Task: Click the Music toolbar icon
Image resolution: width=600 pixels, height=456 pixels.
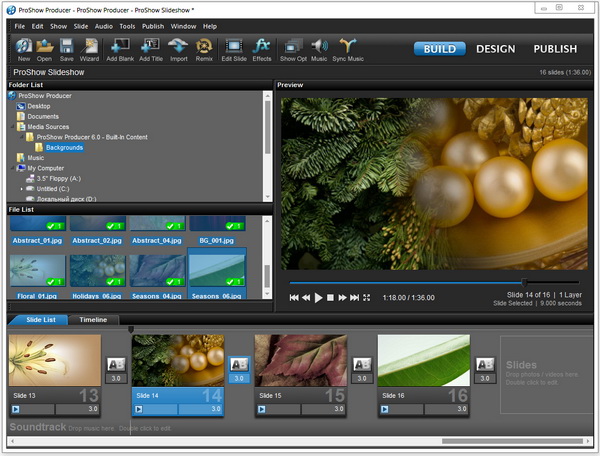Action: (x=319, y=50)
